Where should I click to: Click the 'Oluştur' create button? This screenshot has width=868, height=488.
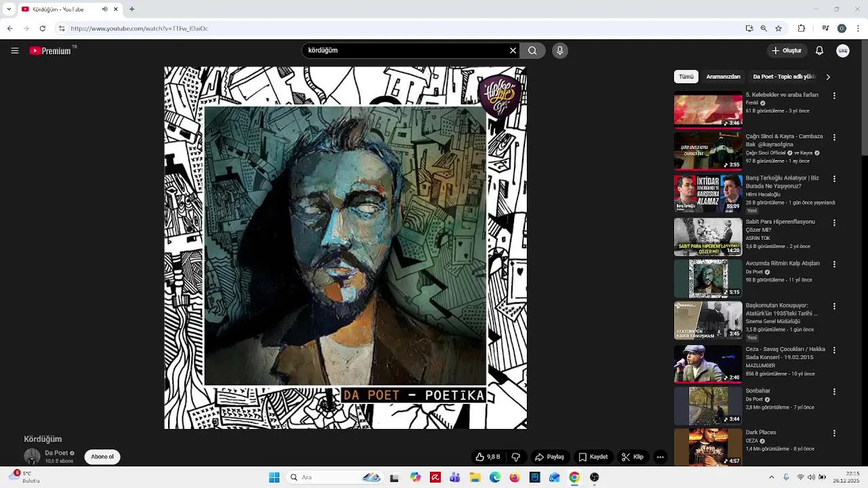pos(787,51)
